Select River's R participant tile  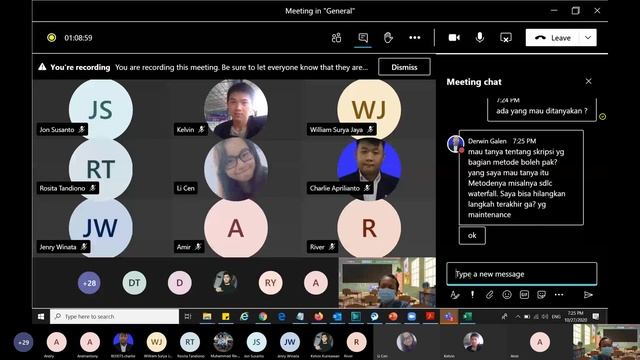pyautogui.click(x=369, y=227)
